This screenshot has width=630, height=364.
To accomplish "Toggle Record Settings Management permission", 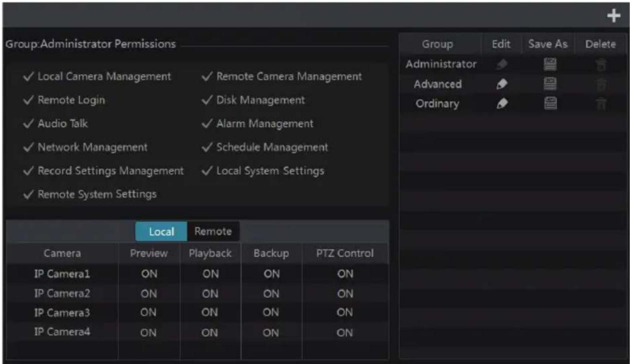I will pos(104,171).
